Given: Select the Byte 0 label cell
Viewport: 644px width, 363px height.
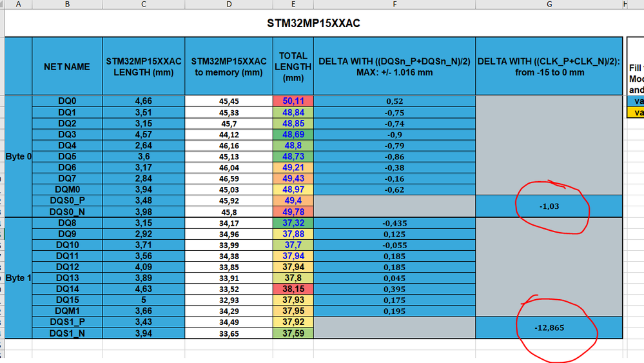Looking at the screenshot, I should pos(19,157).
